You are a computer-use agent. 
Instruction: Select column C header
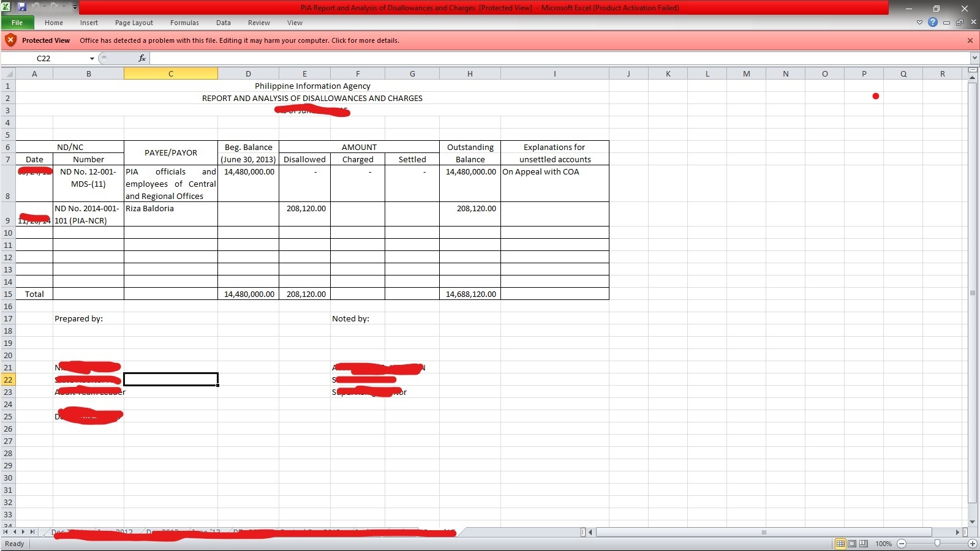pos(171,73)
